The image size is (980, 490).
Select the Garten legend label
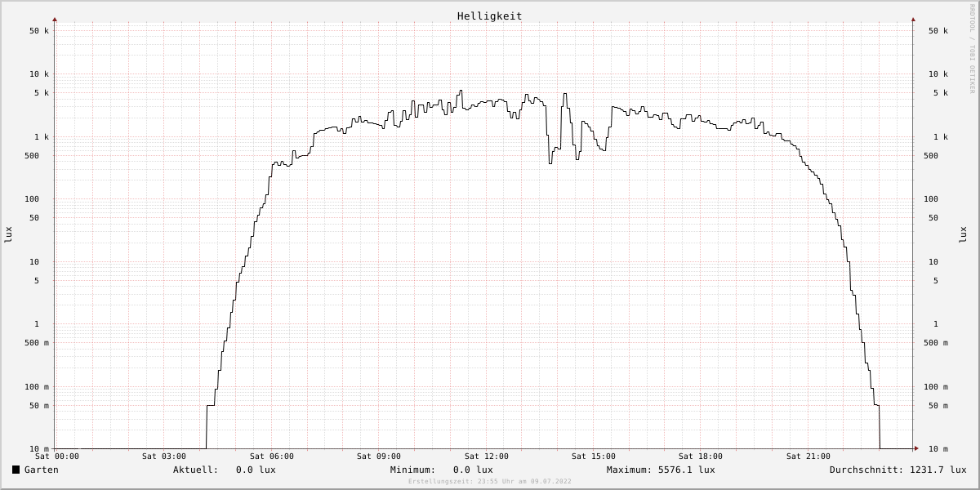[41, 470]
